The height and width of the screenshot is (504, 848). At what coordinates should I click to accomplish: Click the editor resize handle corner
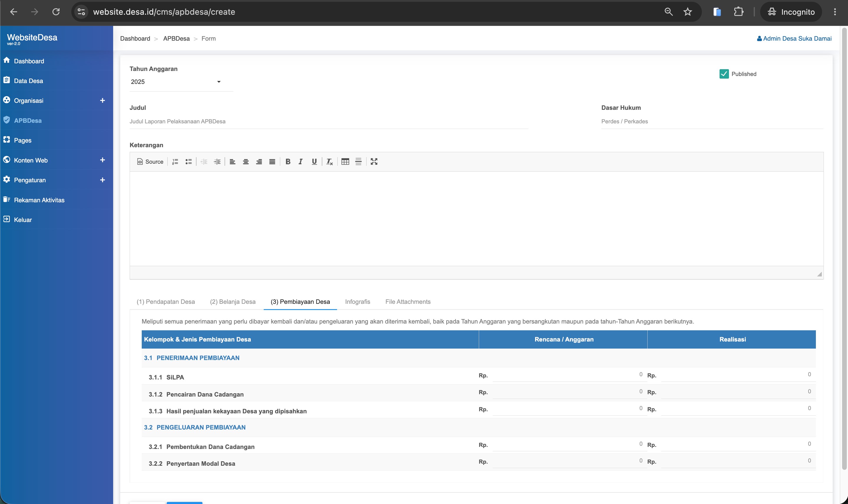coord(819,274)
